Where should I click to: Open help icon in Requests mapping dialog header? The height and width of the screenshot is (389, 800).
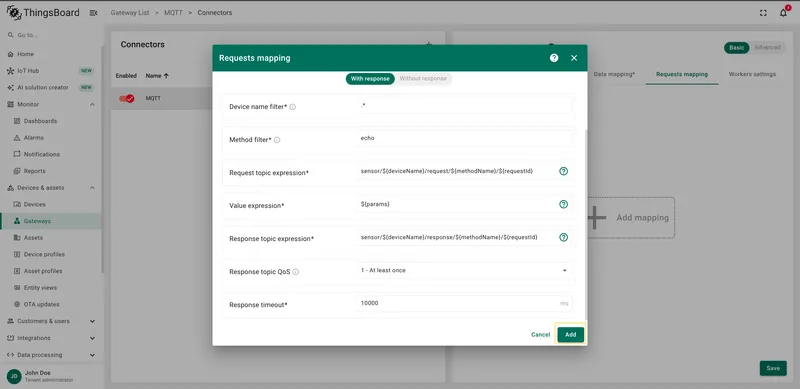[554, 58]
